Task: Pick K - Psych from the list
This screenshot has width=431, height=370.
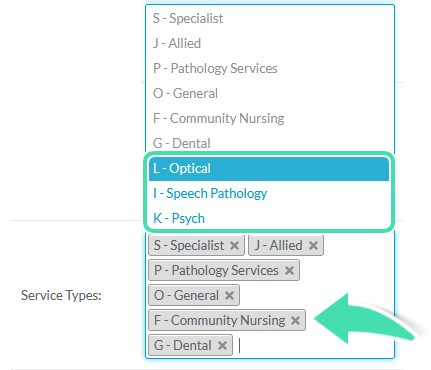Action: 269,218
